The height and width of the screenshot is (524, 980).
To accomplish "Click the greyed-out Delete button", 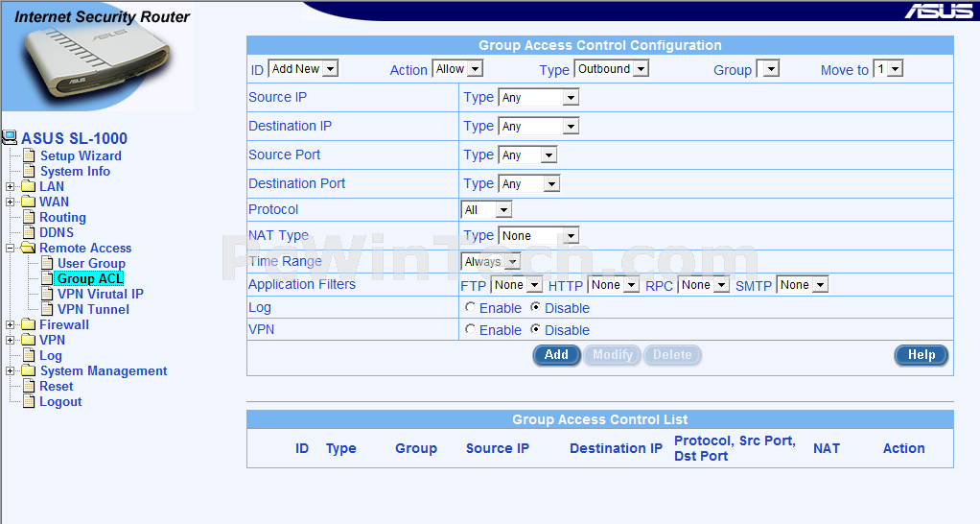I will point(672,354).
